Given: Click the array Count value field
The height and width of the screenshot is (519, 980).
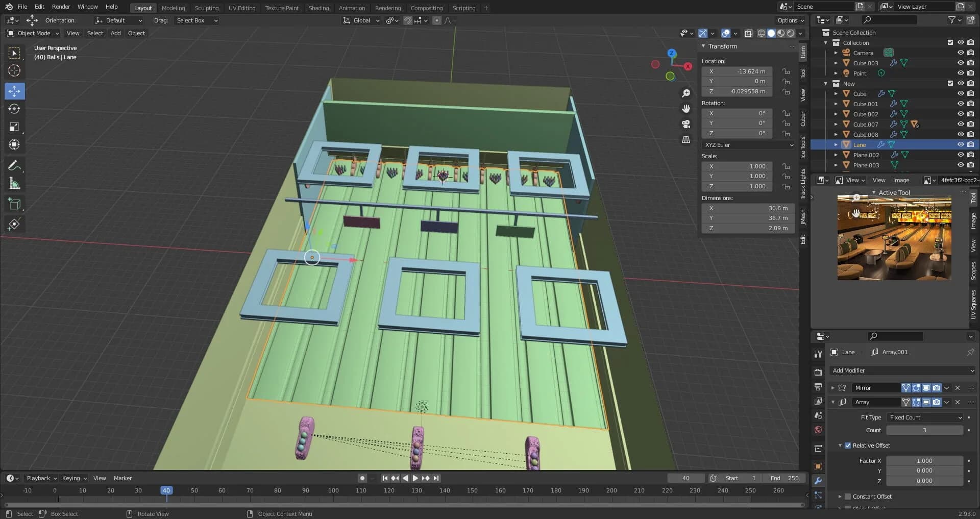Looking at the screenshot, I should point(924,430).
